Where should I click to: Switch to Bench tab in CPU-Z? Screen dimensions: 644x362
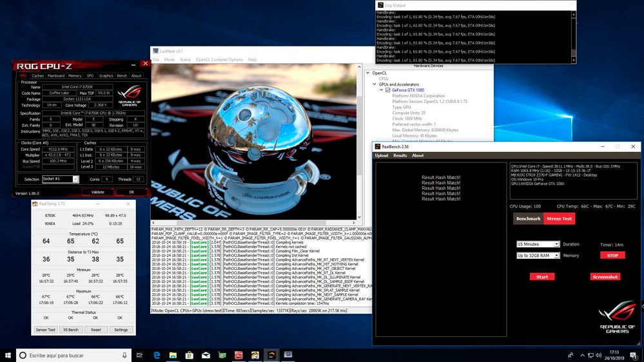click(122, 75)
